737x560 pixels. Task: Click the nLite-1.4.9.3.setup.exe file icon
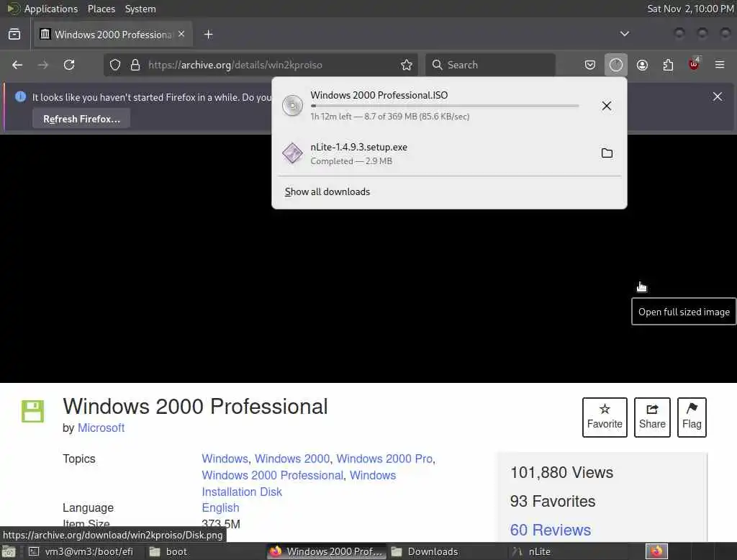click(x=292, y=153)
